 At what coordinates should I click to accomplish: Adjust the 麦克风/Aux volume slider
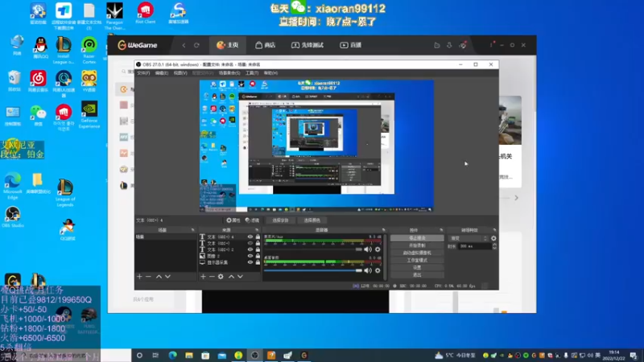pyautogui.click(x=313, y=249)
